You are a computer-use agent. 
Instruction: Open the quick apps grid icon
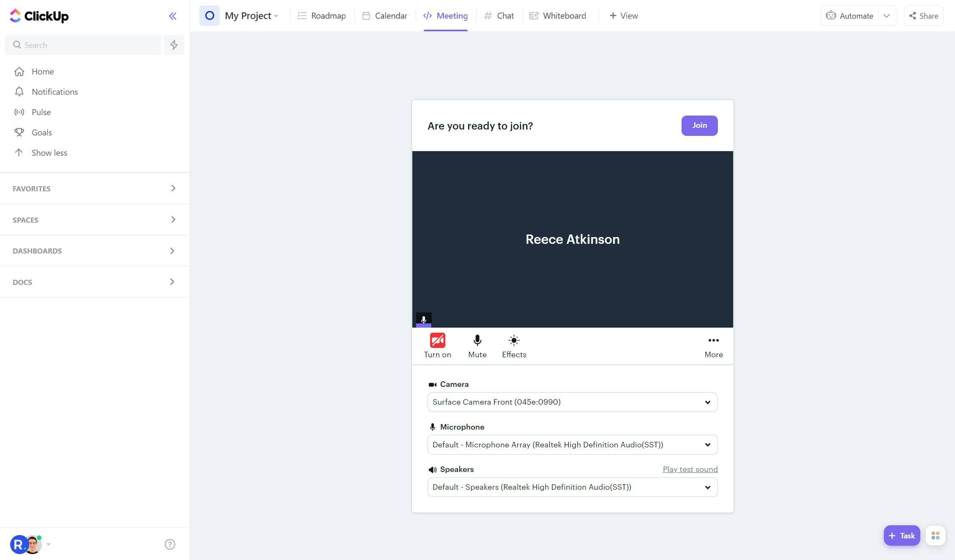(x=936, y=535)
